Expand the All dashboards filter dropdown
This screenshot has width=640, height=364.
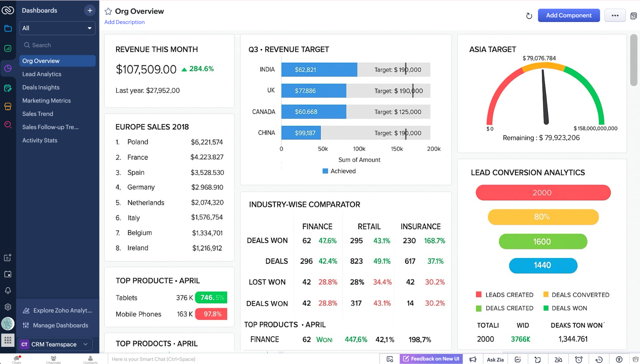point(57,28)
